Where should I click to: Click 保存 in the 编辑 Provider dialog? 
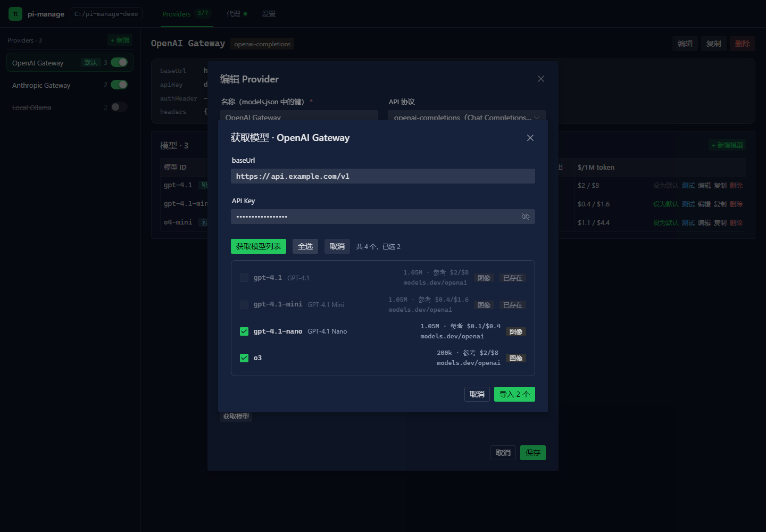(x=533, y=453)
